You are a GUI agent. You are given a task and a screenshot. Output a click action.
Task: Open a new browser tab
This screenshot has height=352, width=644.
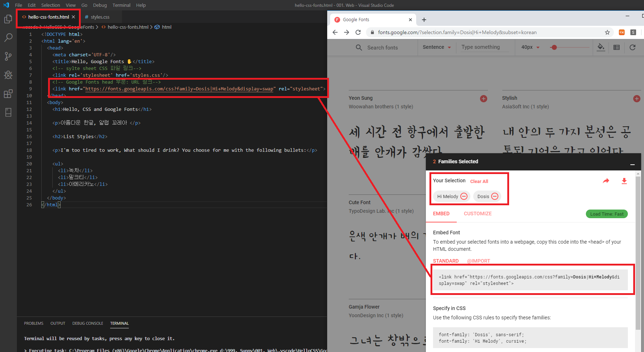[x=424, y=20]
